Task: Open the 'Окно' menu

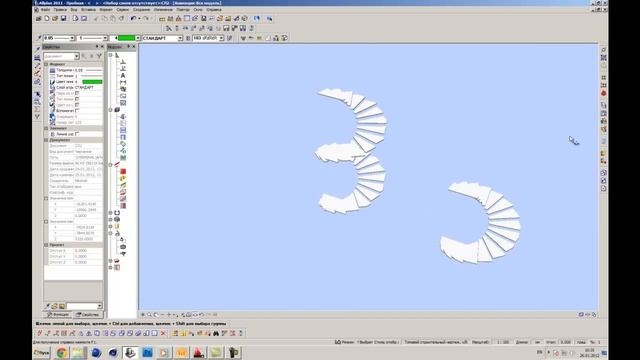Action: 198,9
